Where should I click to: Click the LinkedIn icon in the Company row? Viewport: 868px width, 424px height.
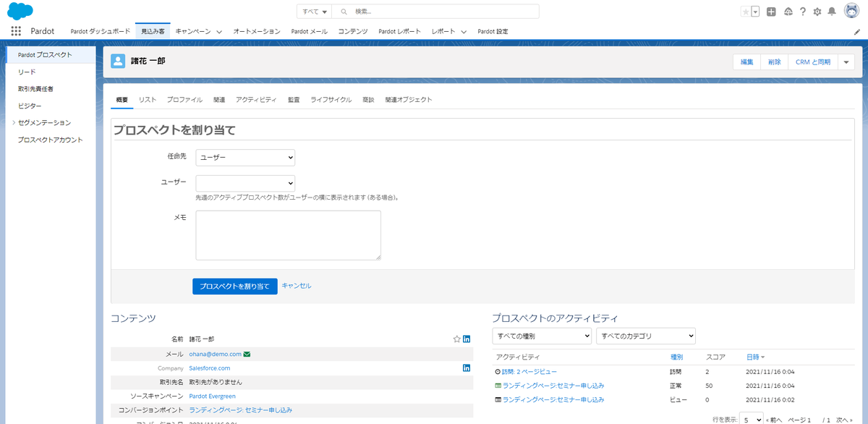(x=467, y=368)
